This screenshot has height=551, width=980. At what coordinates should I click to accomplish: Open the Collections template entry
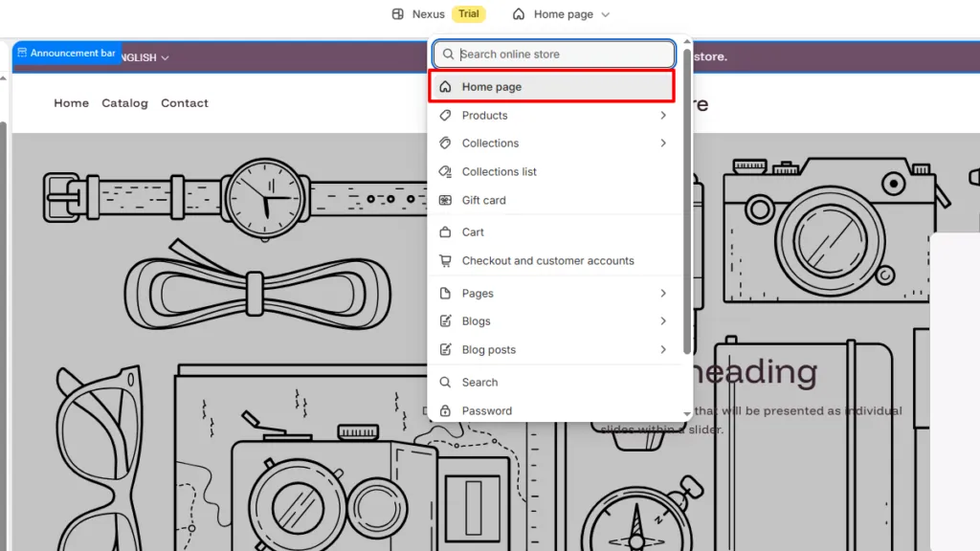coord(551,143)
